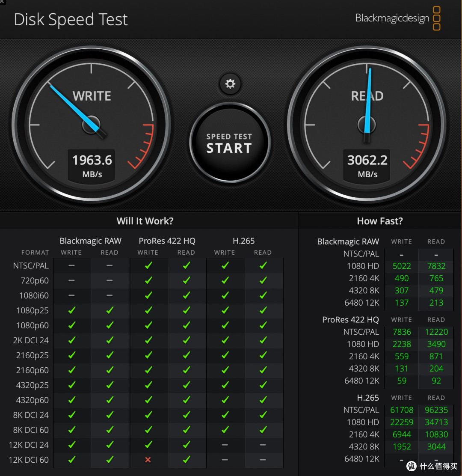The image size is (462, 476).
Task: Click the 12K DCI 24 ProRes write checkmark
Action: pyautogui.click(x=148, y=445)
